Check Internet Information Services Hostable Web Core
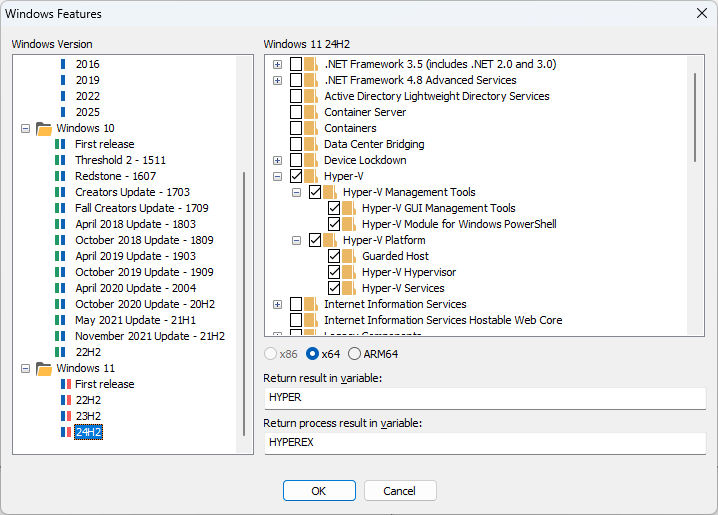718x515 pixels. coord(296,320)
